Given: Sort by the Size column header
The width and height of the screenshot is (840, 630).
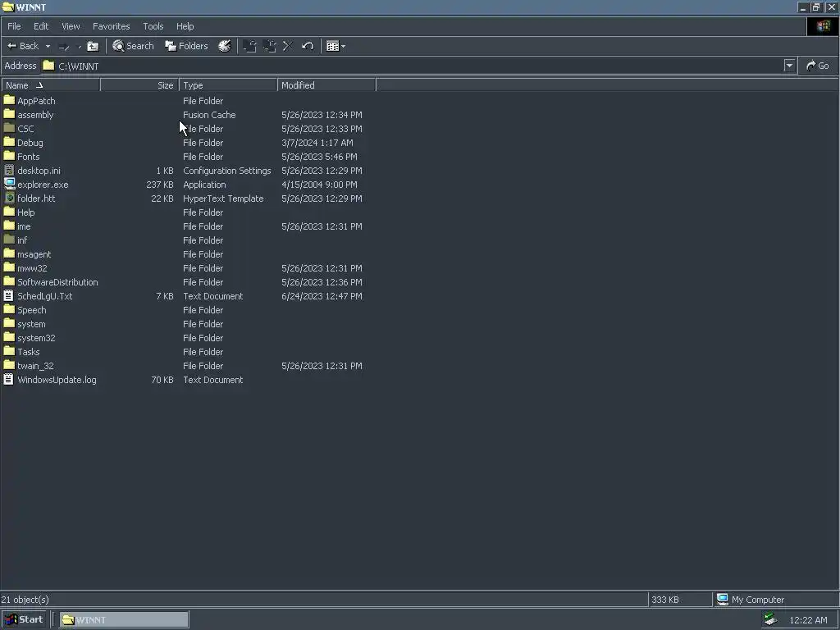Looking at the screenshot, I should (139, 85).
